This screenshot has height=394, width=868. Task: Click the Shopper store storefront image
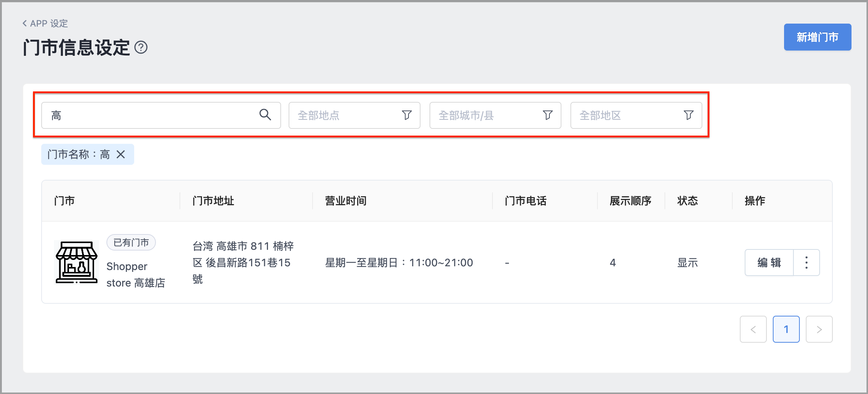coord(76,262)
